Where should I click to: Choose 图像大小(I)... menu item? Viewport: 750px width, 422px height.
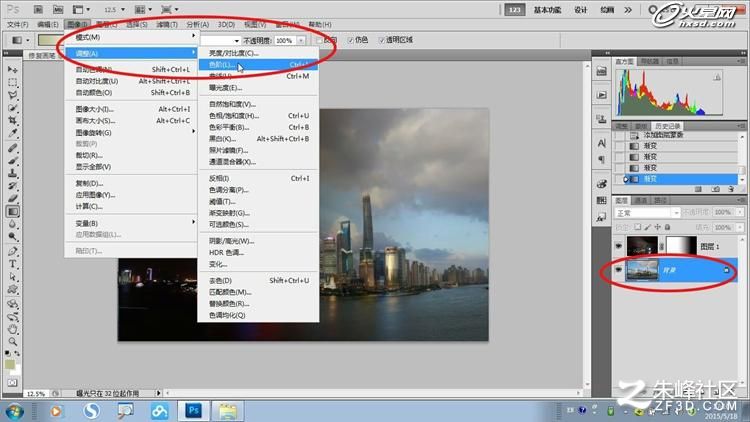click(131, 109)
